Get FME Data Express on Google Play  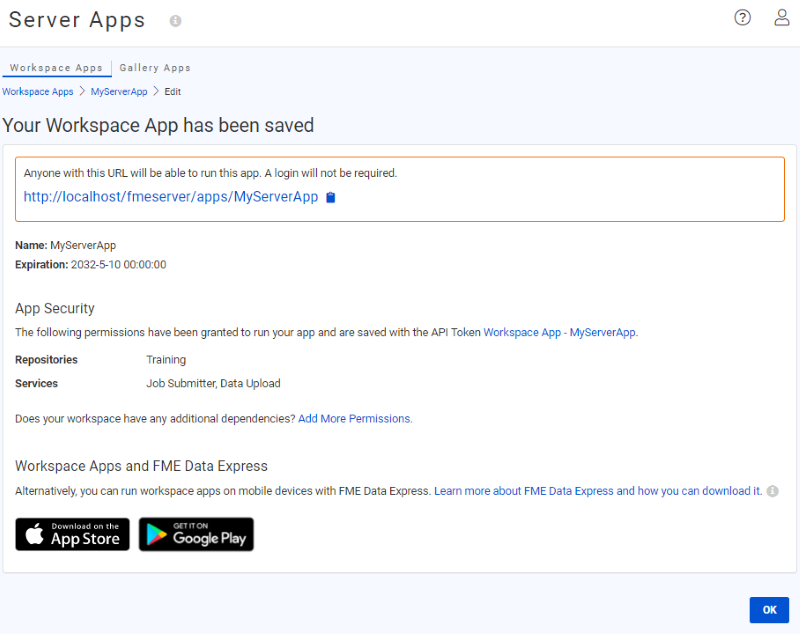196,534
